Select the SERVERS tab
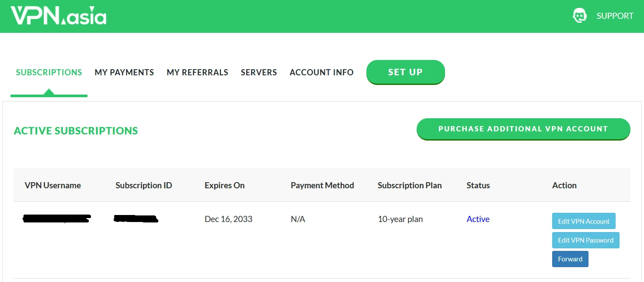The width and height of the screenshot is (644, 282). coord(259,72)
